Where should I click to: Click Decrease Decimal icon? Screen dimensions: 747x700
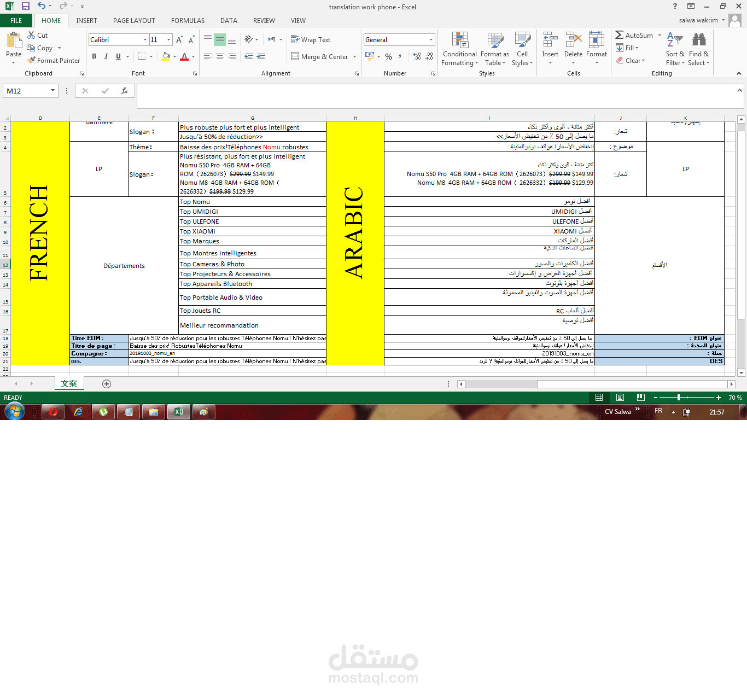429,56
